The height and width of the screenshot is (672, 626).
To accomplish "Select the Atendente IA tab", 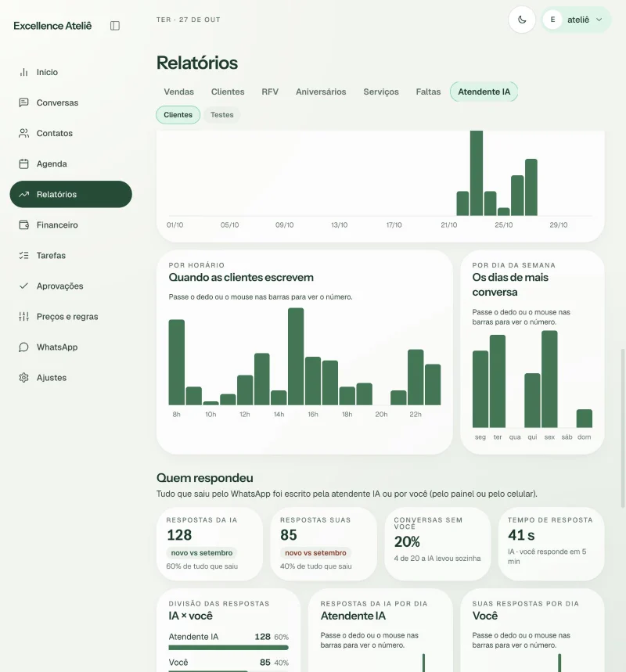I will point(484,92).
